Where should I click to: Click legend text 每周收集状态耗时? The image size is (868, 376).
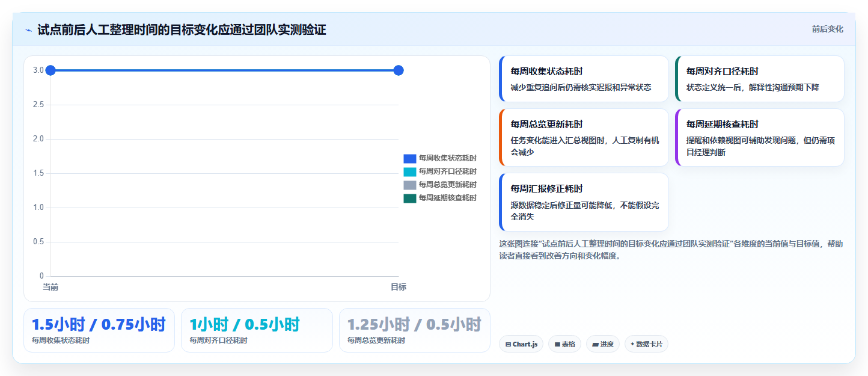pos(448,158)
